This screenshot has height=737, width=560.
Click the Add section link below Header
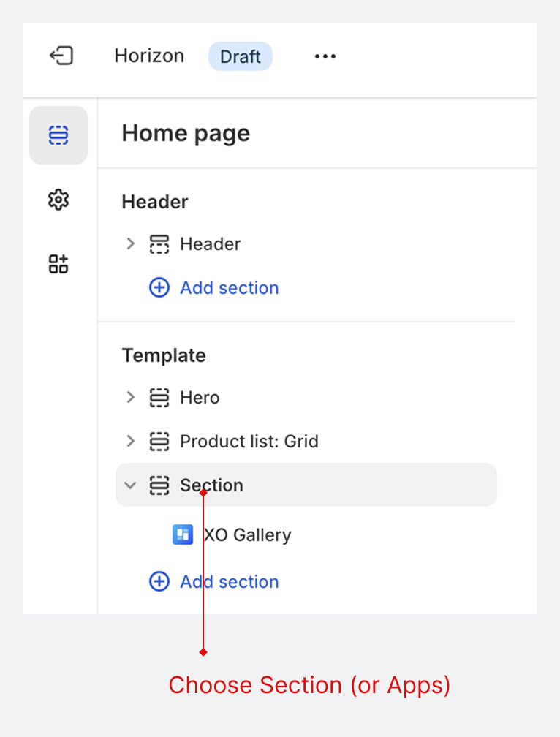pos(229,287)
